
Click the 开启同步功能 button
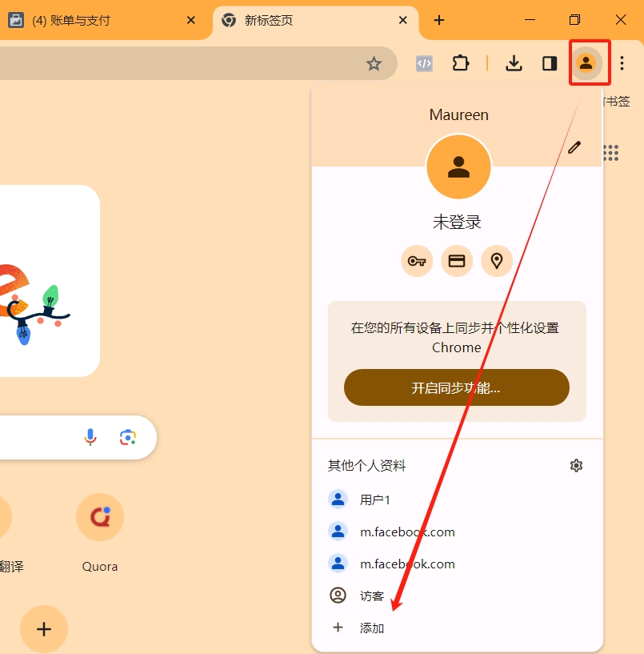[x=457, y=387]
